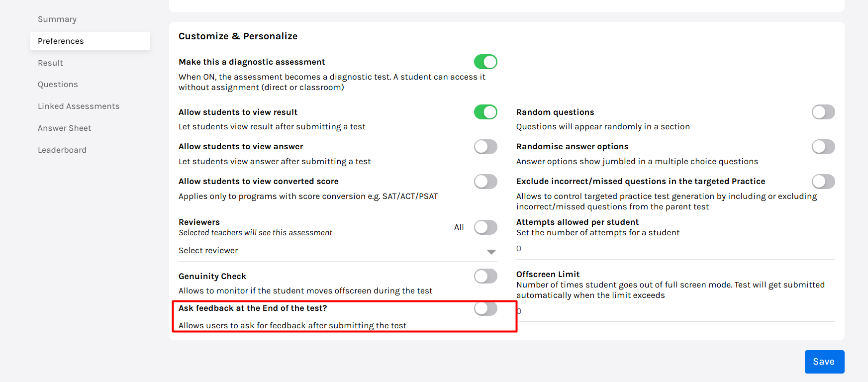Open the Answer Sheet section
Image resolution: width=868 pixels, height=382 pixels.
[64, 128]
